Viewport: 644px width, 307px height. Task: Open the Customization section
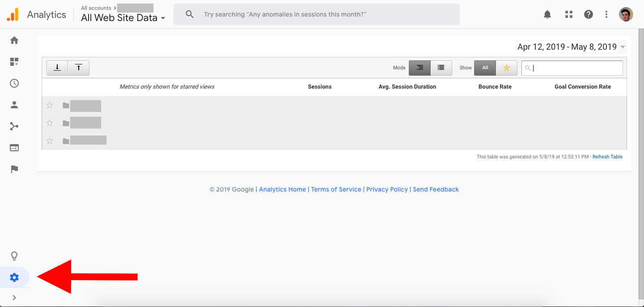coord(14,62)
